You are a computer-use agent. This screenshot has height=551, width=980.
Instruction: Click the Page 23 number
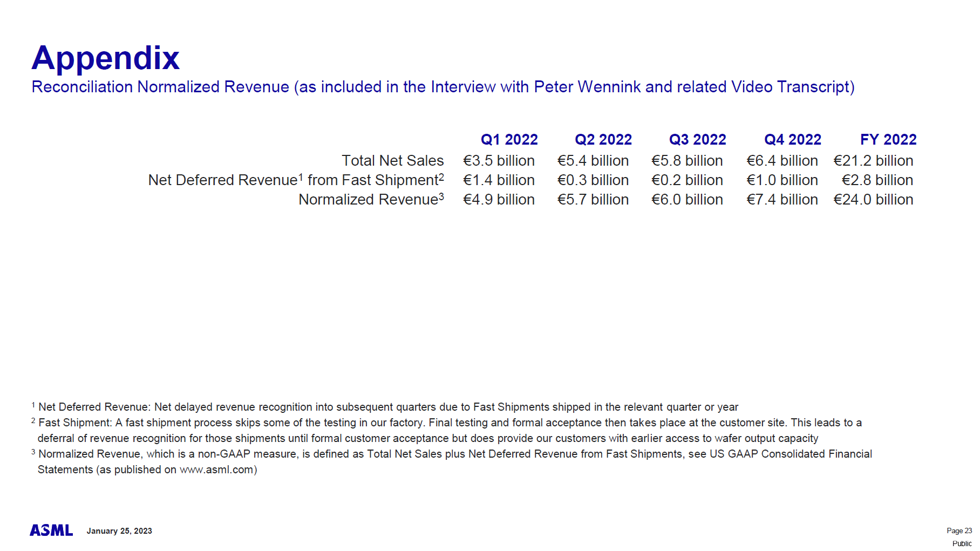click(959, 530)
